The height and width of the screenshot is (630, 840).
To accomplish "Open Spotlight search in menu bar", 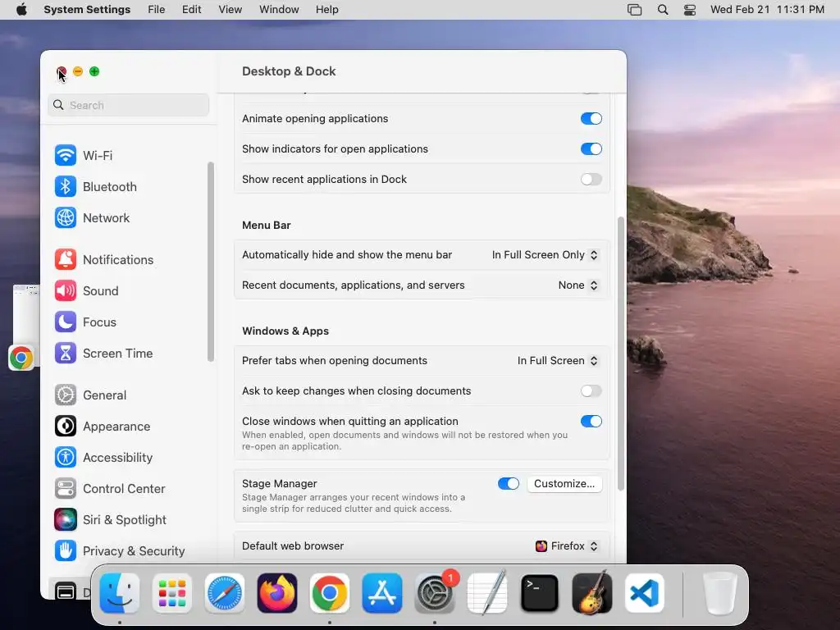I will [x=663, y=10].
